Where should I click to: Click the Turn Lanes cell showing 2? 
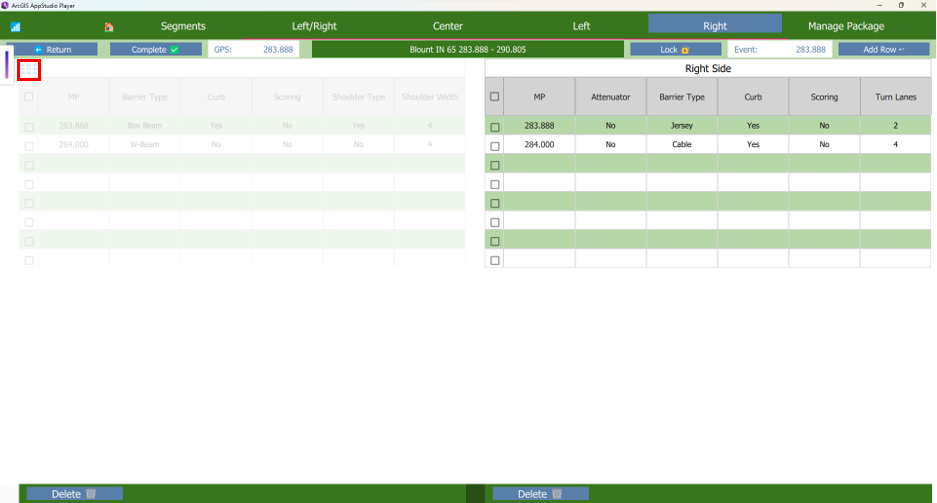895,125
